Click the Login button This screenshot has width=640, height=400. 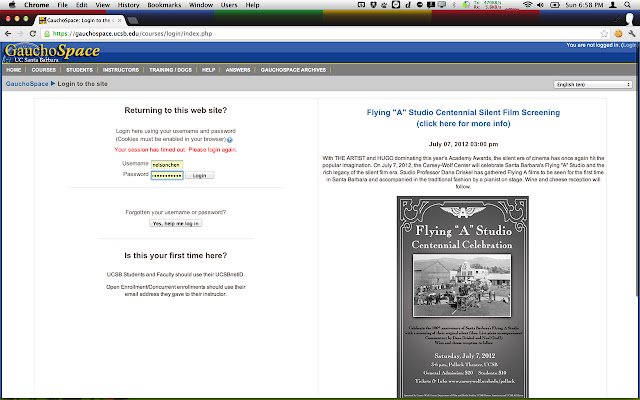click(200, 176)
